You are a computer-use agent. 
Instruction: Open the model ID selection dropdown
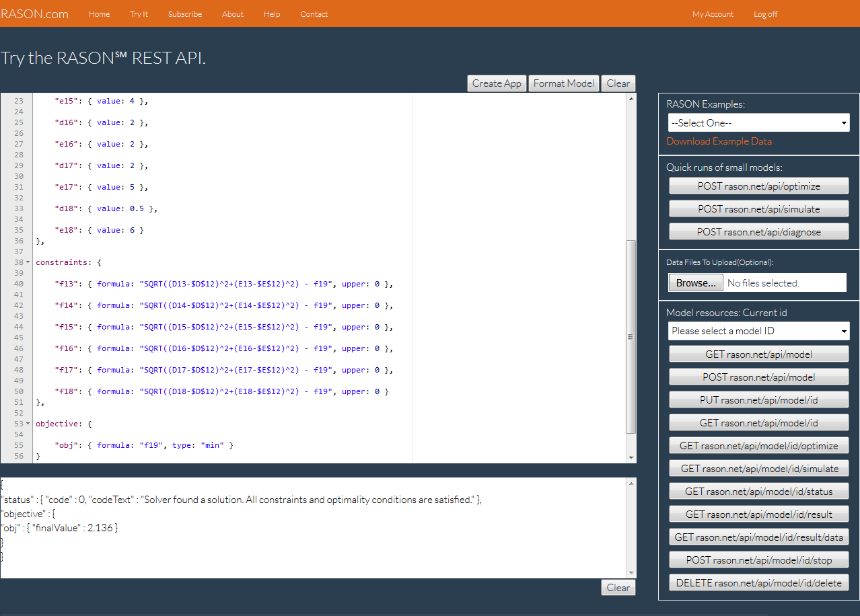pyautogui.click(x=758, y=331)
